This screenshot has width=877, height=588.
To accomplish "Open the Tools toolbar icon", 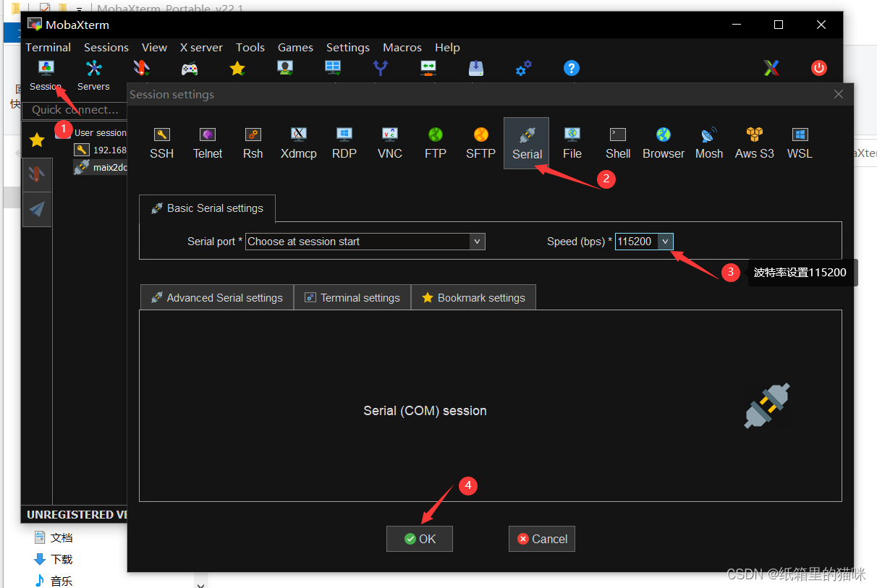I will 142,69.
